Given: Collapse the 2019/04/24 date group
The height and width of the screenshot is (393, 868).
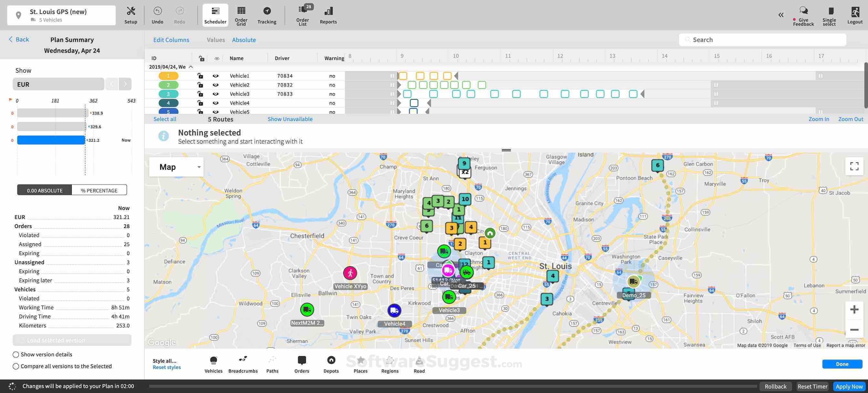Looking at the screenshot, I should tap(191, 67).
